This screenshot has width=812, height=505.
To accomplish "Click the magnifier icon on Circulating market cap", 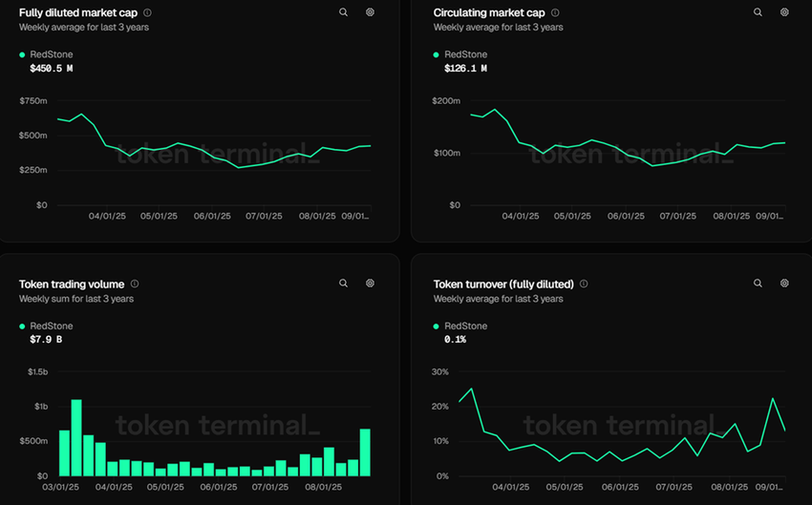I will 758,12.
